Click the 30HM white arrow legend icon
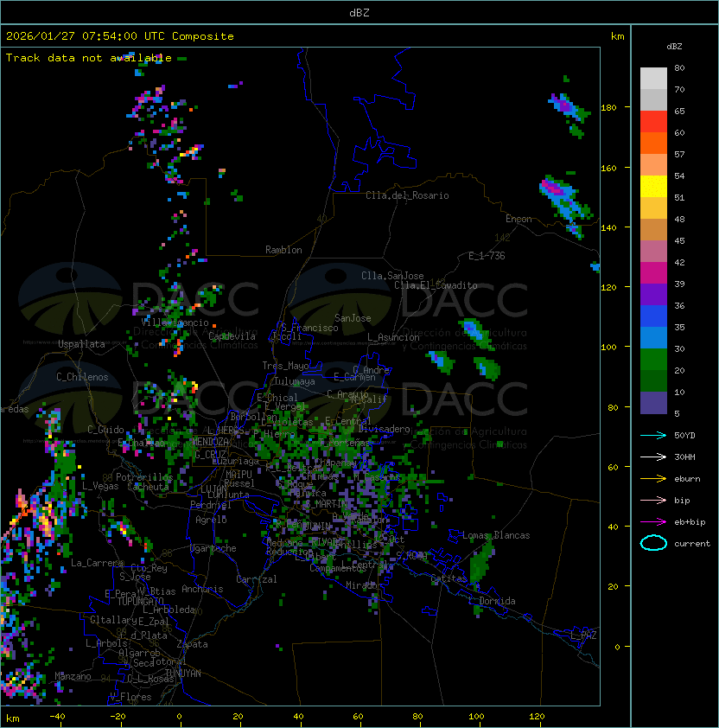719x728 pixels. pyautogui.click(x=653, y=457)
